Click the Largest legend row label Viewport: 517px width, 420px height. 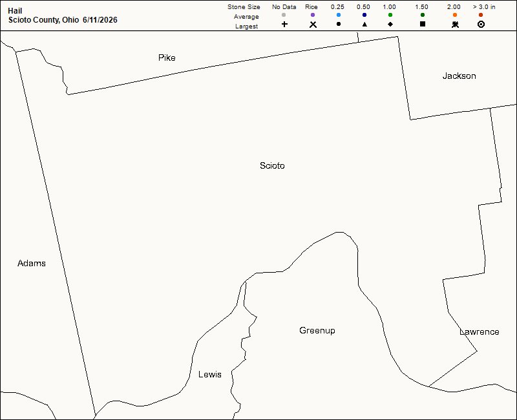(247, 26)
